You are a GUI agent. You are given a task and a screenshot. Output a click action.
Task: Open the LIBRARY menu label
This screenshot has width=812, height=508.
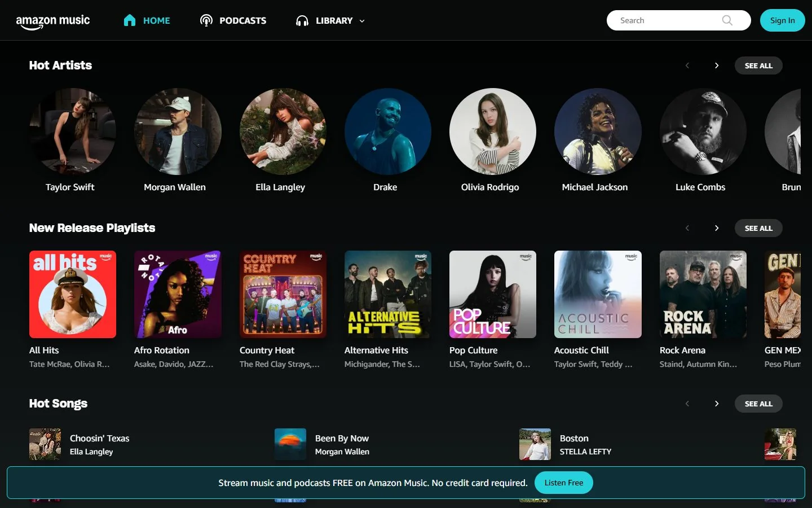tap(334, 20)
